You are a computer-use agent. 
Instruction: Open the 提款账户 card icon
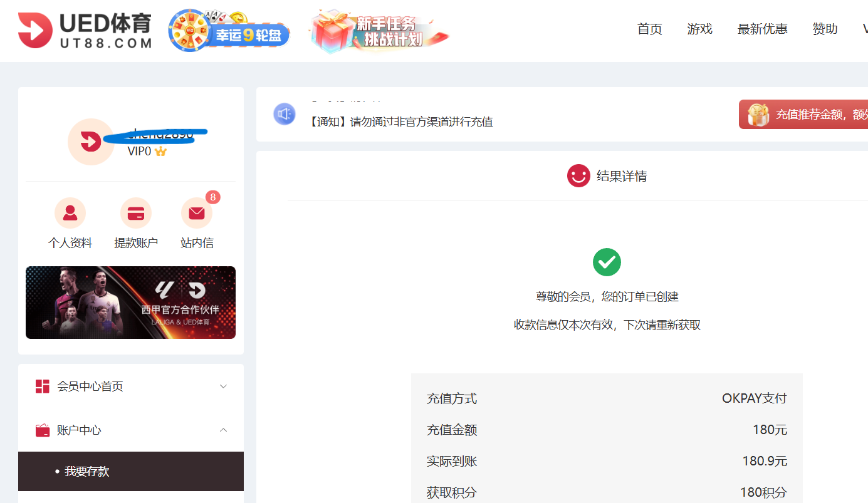(x=136, y=214)
